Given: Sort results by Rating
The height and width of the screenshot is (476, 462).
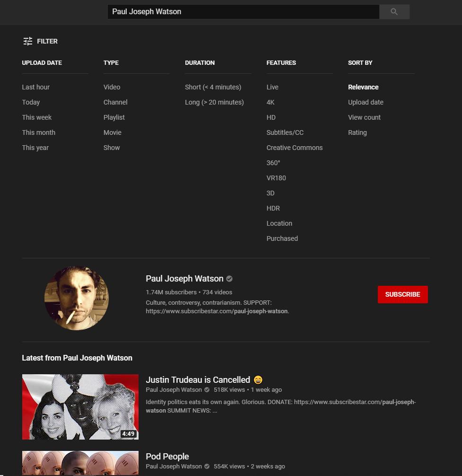Looking at the screenshot, I should (357, 132).
